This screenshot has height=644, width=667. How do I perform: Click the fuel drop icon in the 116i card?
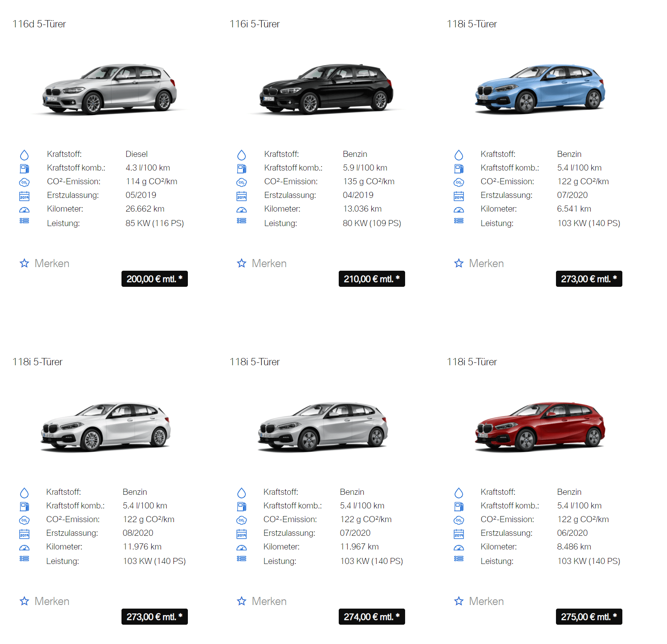[x=241, y=155]
